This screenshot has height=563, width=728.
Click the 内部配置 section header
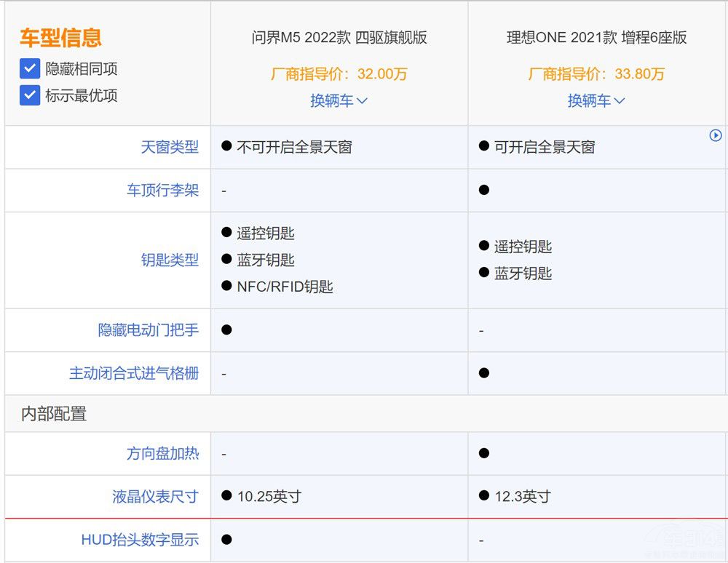[x=54, y=414]
